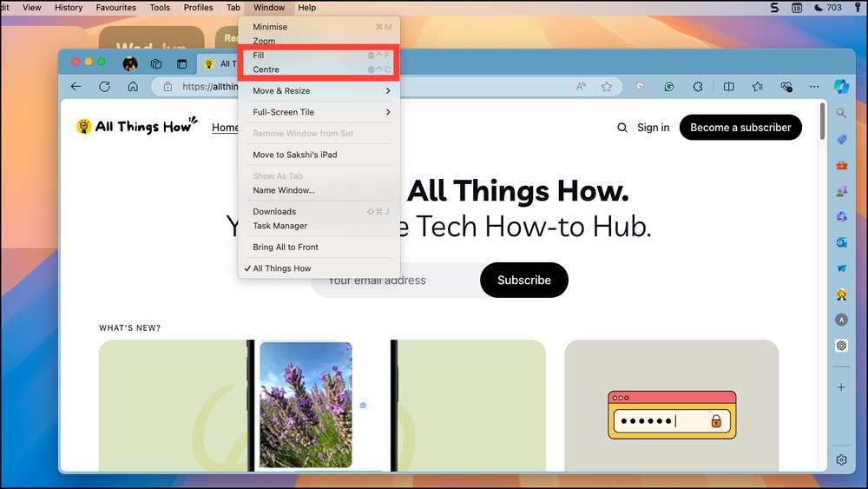The width and height of the screenshot is (868, 489).
Task: Click the Sign in link
Action: (x=654, y=128)
